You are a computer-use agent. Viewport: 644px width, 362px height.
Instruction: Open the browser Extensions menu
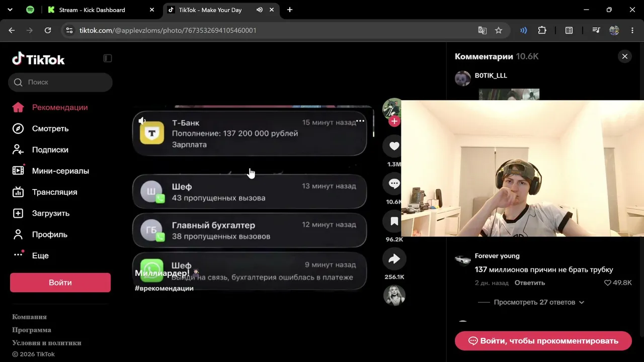point(542,30)
